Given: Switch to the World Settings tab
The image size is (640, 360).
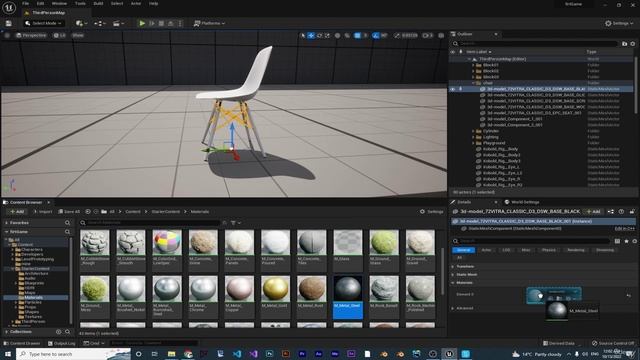Looking at the screenshot, I should [522, 202].
